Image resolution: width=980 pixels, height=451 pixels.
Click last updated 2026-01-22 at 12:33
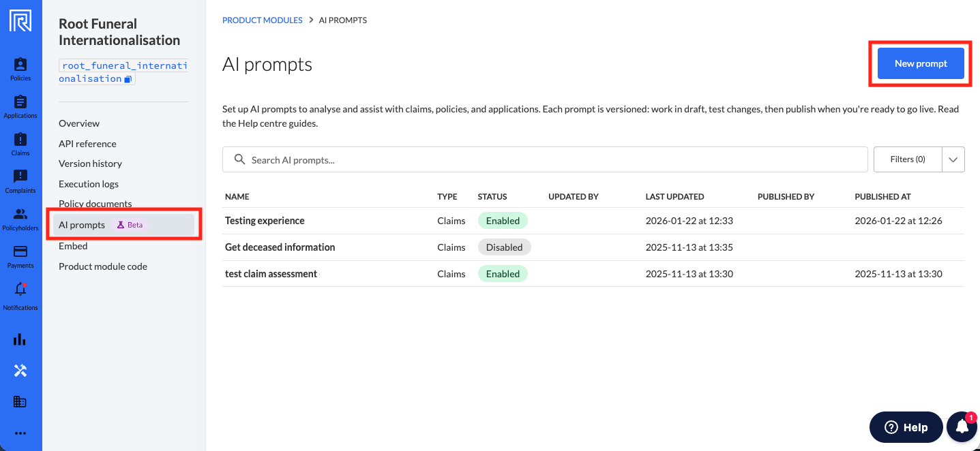point(689,221)
